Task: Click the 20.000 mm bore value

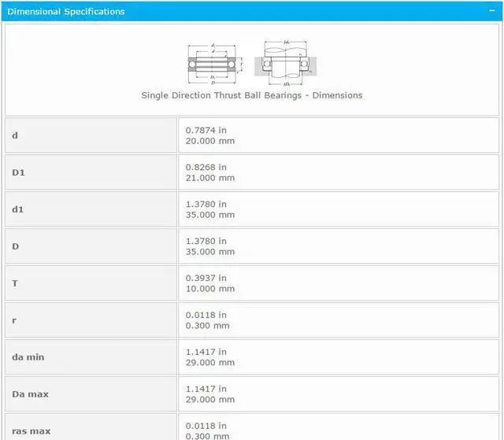Action: click(209, 141)
